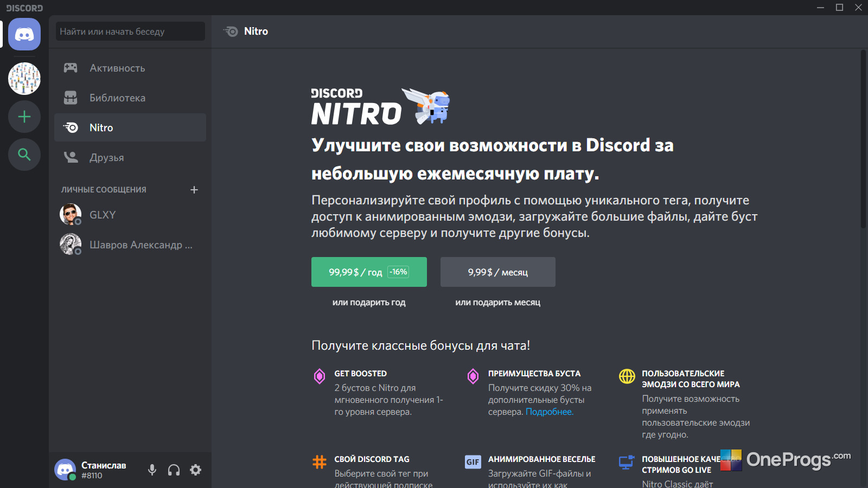Deafen audio with the headphones icon
The height and width of the screenshot is (488, 868).
(174, 470)
